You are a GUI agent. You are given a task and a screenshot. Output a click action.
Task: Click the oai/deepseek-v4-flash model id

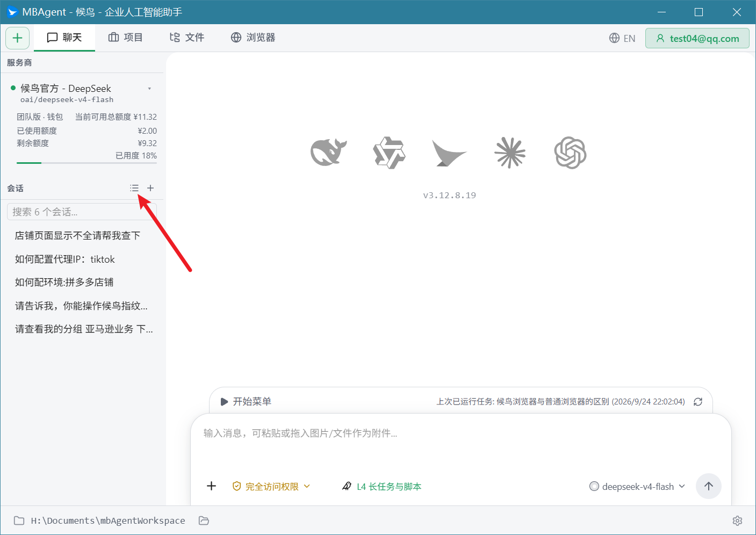[x=67, y=100]
